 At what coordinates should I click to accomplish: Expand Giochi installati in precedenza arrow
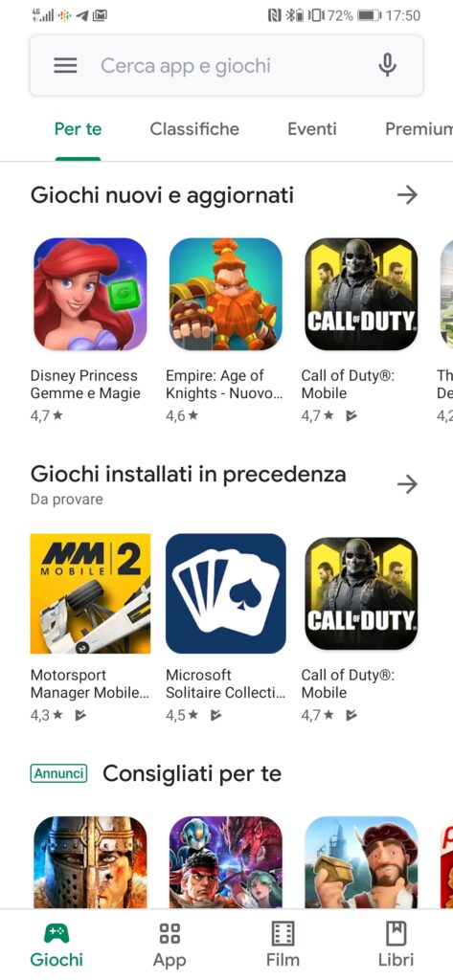tap(407, 483)
